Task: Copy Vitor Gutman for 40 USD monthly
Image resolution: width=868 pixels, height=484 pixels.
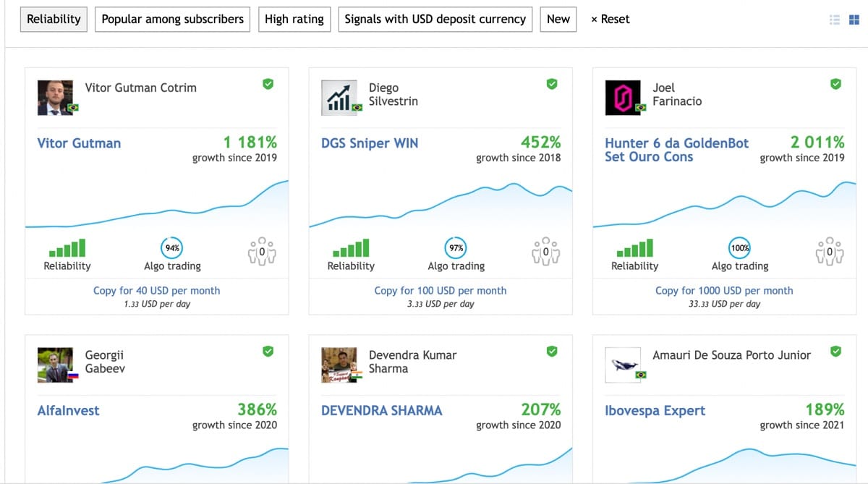Action: point(157,291)
